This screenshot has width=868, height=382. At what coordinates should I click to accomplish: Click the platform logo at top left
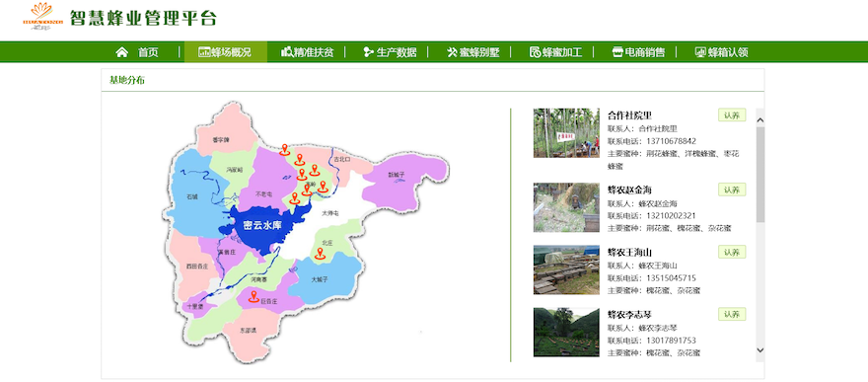[42, 16]
